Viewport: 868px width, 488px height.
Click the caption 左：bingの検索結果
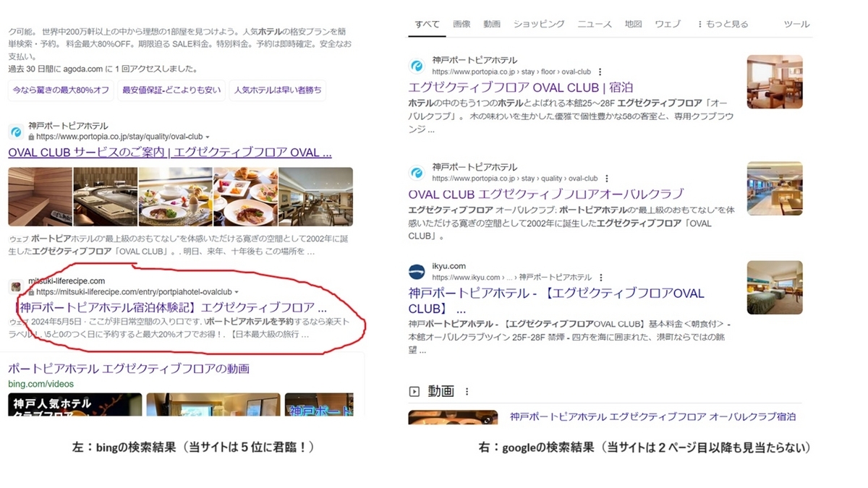point(193,448)
